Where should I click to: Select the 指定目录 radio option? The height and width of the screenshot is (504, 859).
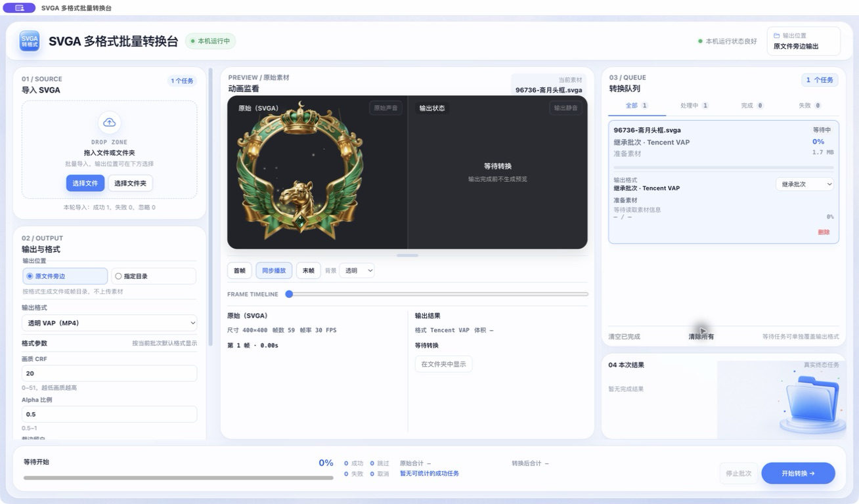coord(154,276)
